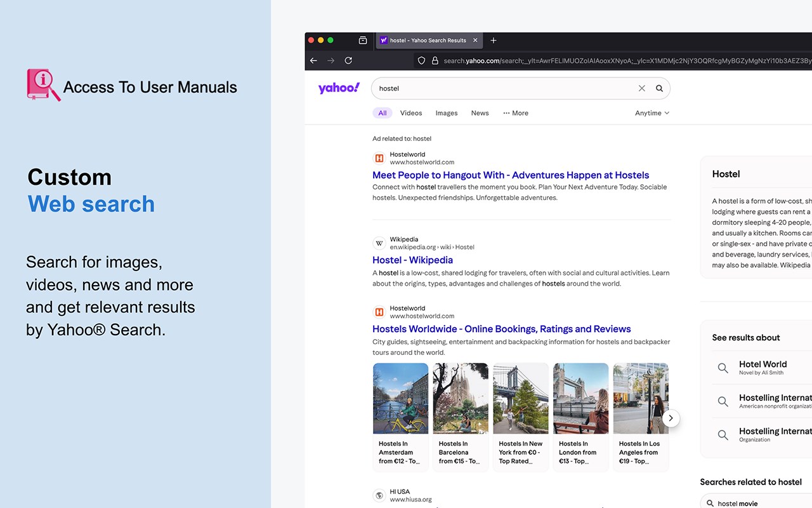Image resolution: width=812 pixels, height=508 pixels.
Task: Click the macOS minimize yellow window button
Action: [x=320, y=40]
